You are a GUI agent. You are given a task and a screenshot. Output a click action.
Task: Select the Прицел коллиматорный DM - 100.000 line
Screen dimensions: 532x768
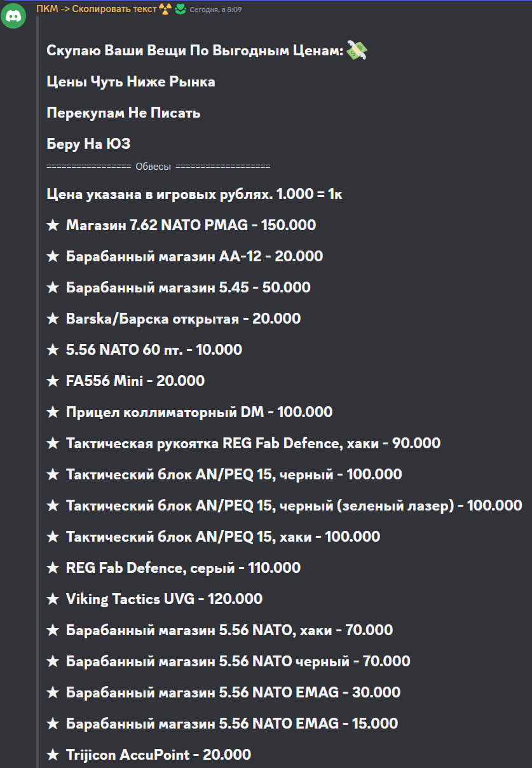tap(189, 412)
